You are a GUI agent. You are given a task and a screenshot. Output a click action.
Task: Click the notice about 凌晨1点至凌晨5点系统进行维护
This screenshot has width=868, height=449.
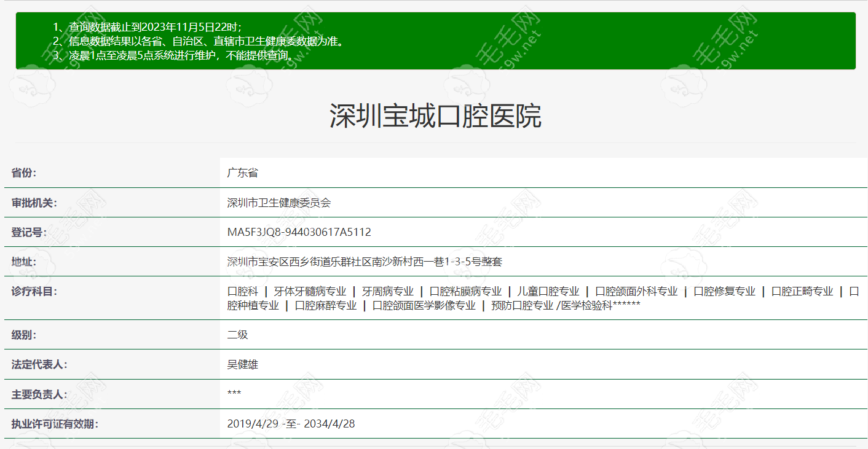[184, 55]
